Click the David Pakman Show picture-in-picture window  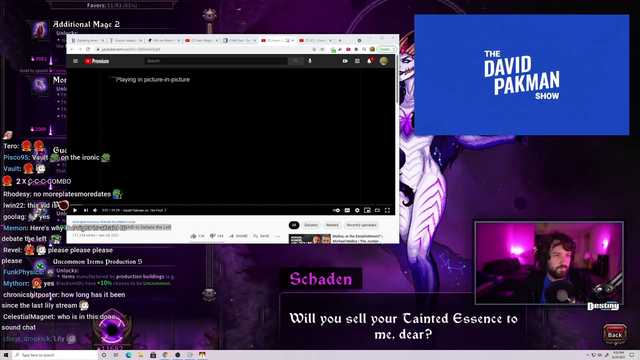click(522, 75)
